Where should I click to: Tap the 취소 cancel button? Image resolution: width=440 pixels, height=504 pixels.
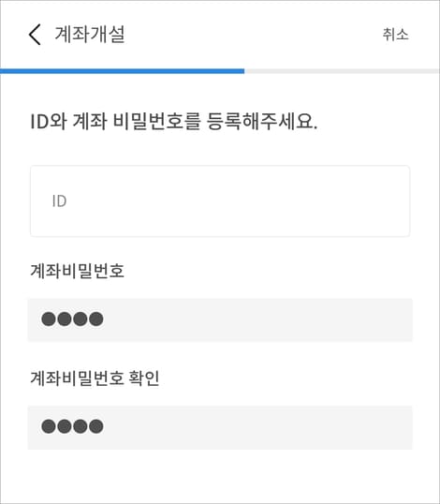pos(395,35)
